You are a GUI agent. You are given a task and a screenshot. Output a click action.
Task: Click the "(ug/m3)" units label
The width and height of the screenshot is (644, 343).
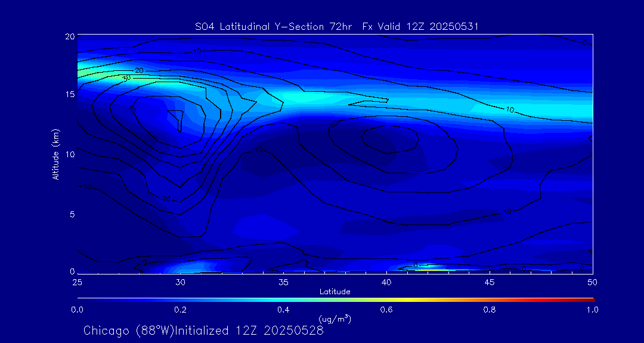pos(335,319)
